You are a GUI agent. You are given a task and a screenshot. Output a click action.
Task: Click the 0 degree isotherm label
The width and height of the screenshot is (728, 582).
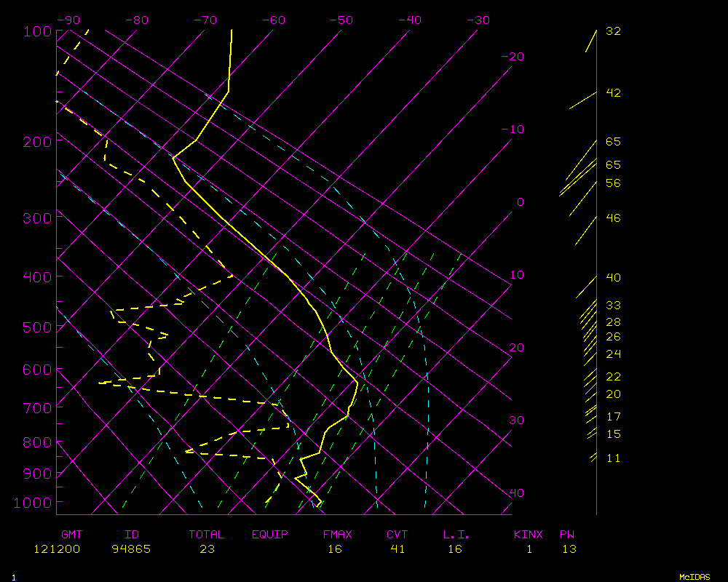click(x=520, y=202)
